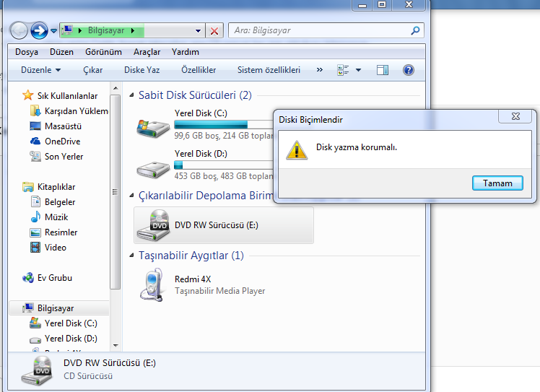
Task: Click the computer icon in address bar
Action: point(68,30)
